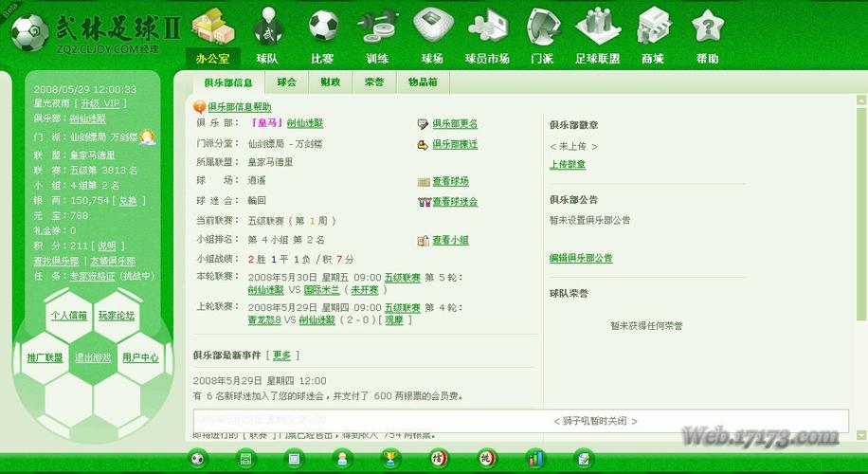Click 更多 next to 俱乐部最新事件
The height and width of the screenshot is (474, 868).
click(281, 355)
